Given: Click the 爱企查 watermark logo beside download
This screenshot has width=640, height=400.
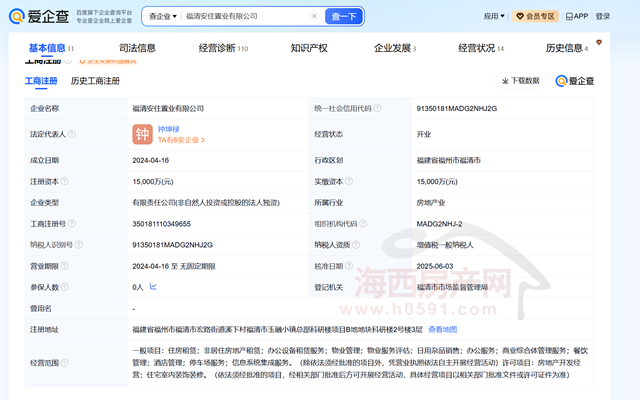Looking at the screenshot, I should [575, 81].
